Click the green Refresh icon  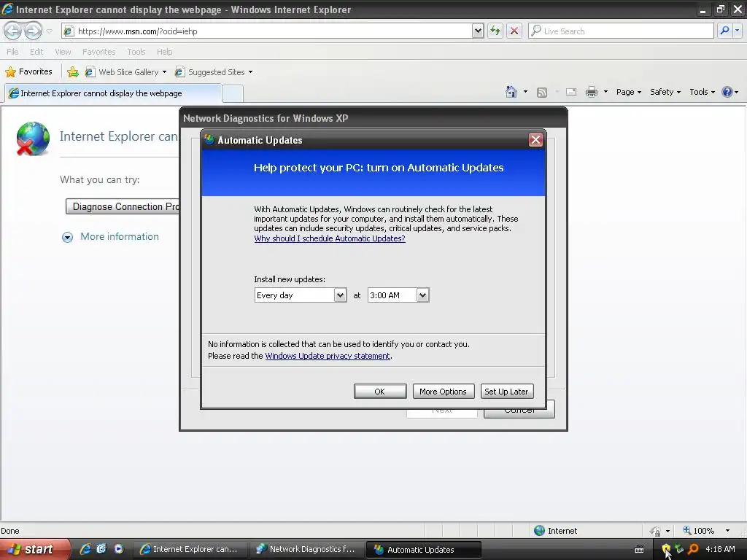pos(495,31)
